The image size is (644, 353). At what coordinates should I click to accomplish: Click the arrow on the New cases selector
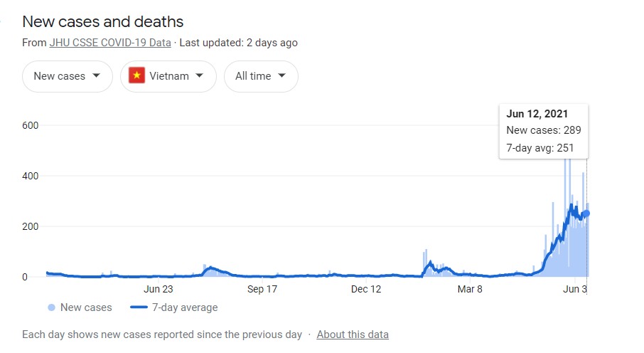tap(96, 76)
